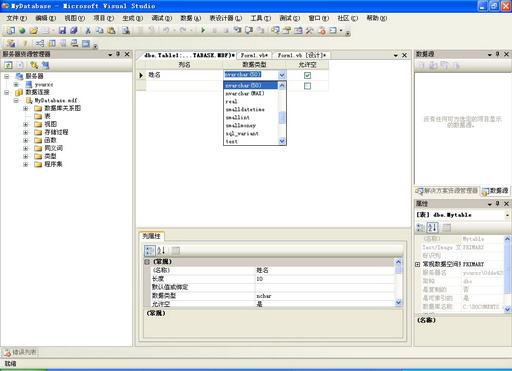Click the Relationships icon in table designer toolbar
This screenshot has height=371, width=512.
pyautogui.click(x=40, y=43)
